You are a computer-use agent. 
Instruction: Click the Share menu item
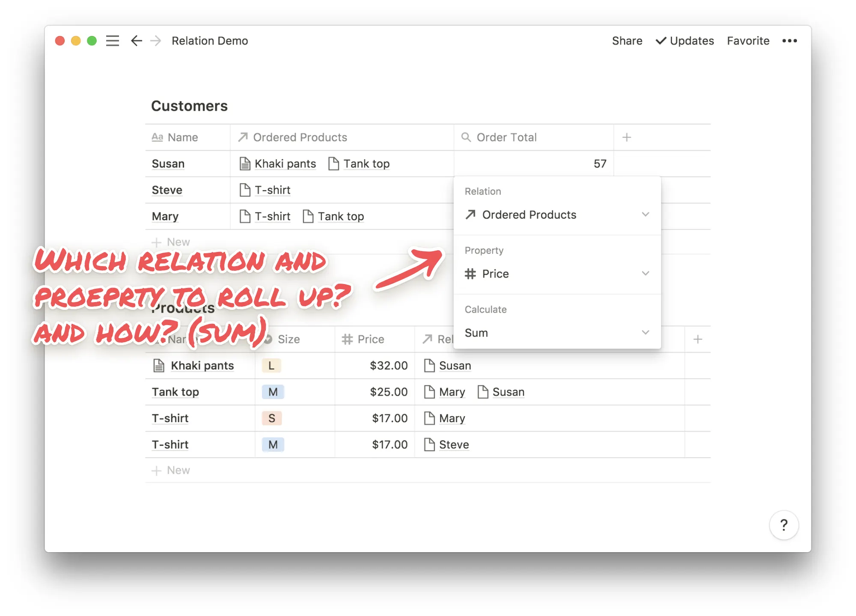coord(627,41)
